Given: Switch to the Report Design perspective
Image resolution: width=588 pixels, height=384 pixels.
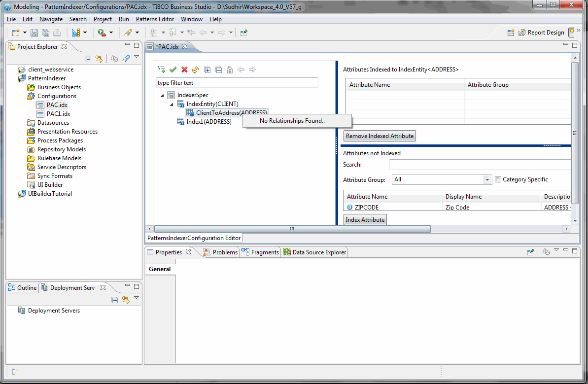Looking at the screenshot, I should pos(541,33).
